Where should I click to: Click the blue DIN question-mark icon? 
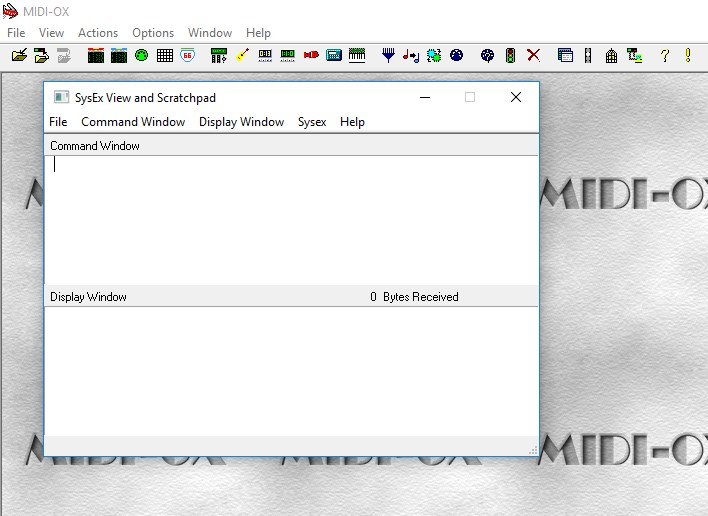coord(487,55)
